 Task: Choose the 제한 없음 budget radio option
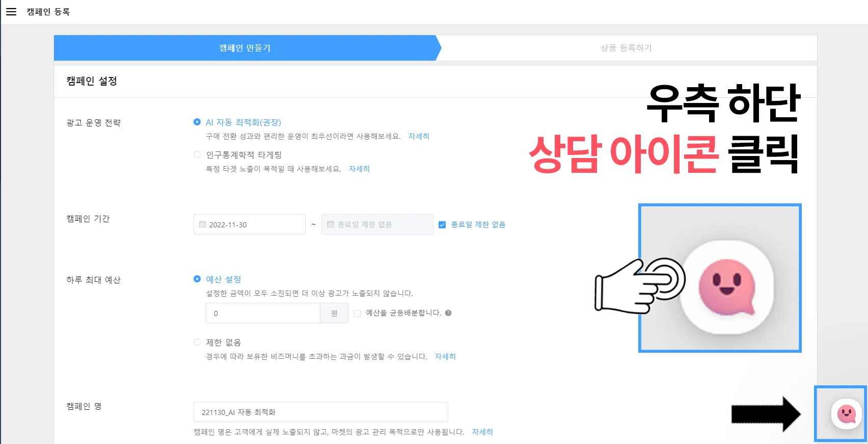tap(197, 342)
